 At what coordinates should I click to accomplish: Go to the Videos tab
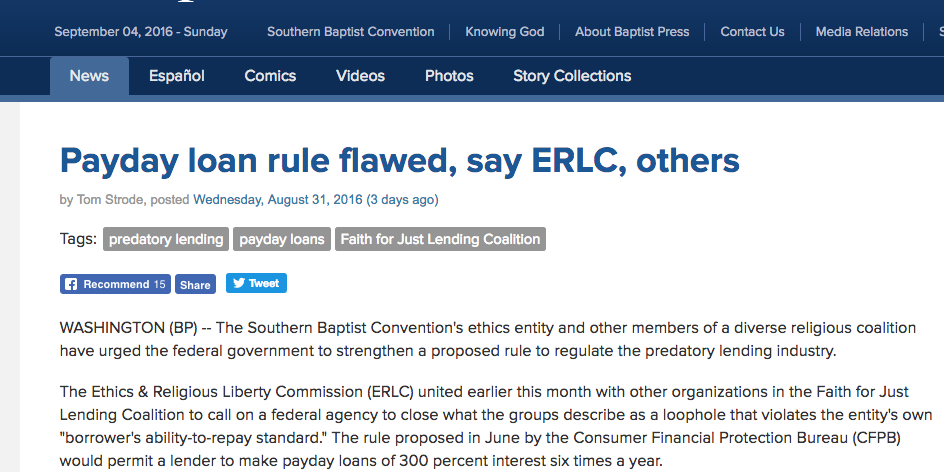[x=360, y=76]
